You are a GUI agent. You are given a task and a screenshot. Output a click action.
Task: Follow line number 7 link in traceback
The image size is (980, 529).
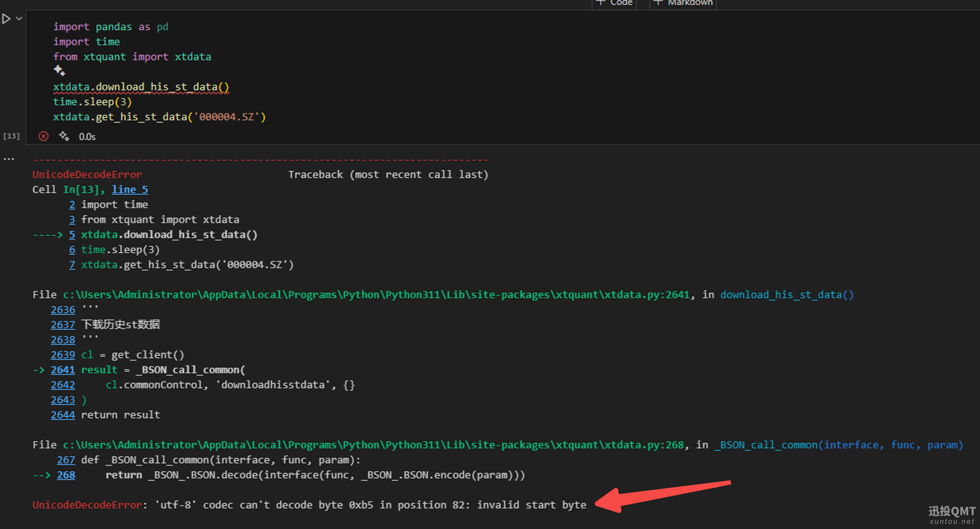72,265
